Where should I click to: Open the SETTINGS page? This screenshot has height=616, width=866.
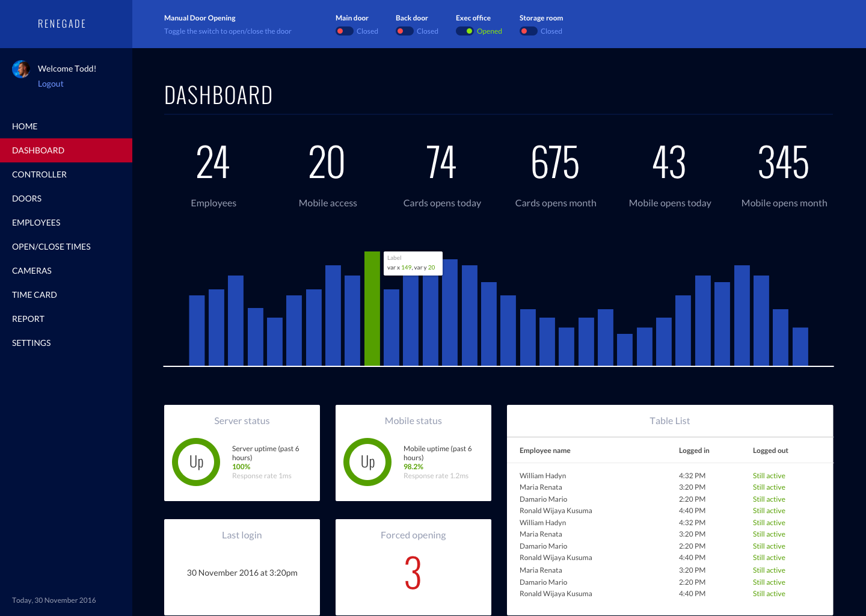[31, 343]
